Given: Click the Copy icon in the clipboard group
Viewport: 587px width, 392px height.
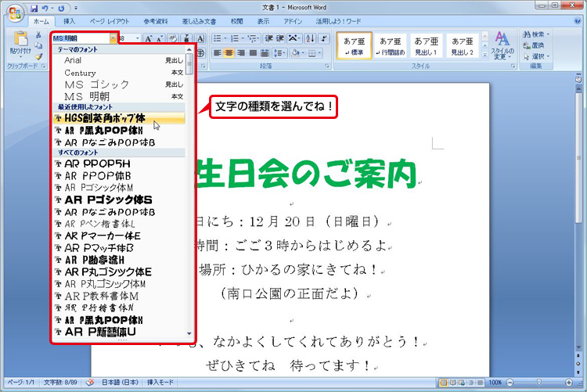Looking at the screenshot, I should click(38, 45).
